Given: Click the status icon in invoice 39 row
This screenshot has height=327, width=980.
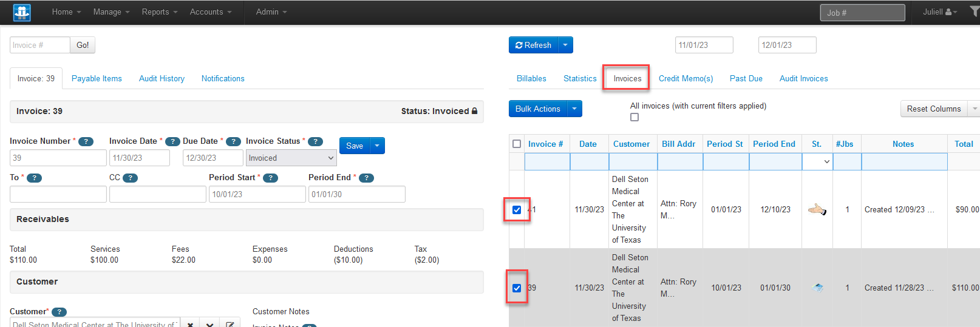Looking at the screenshot, I should tap(817, 288).
